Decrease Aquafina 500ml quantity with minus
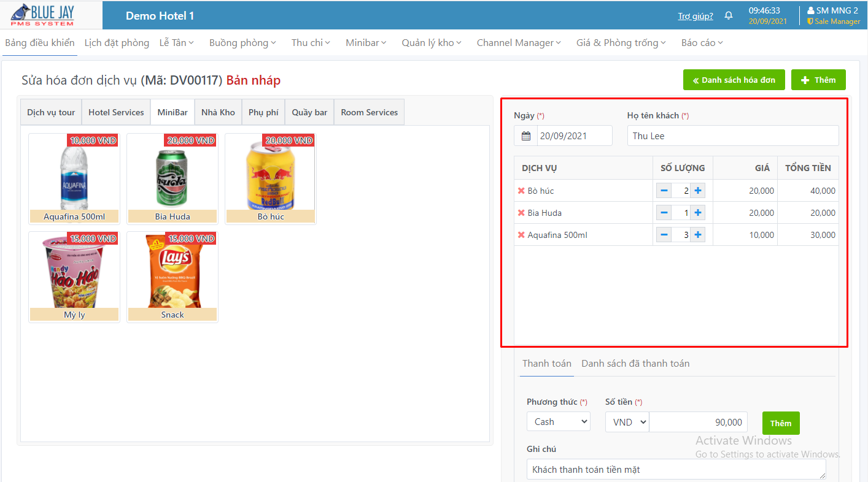The width and height of the screenshot is (868, 482). [x=664, y=235]
